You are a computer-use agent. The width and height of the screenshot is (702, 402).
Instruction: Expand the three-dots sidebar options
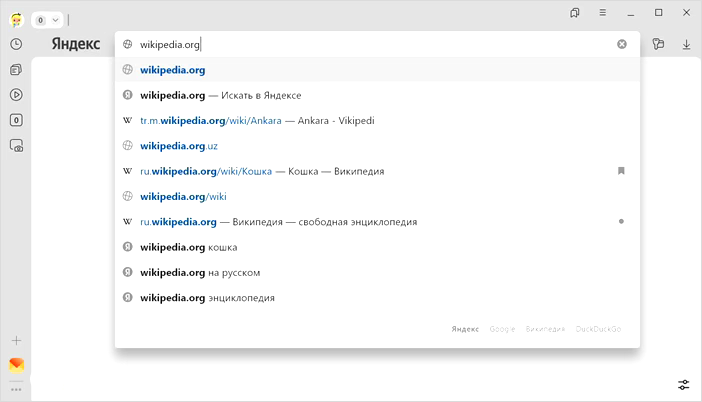pyautogui.click(x=16, y=389)
